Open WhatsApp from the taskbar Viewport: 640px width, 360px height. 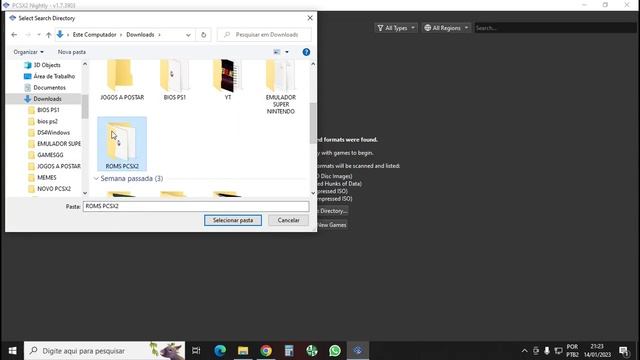[335, 351]
